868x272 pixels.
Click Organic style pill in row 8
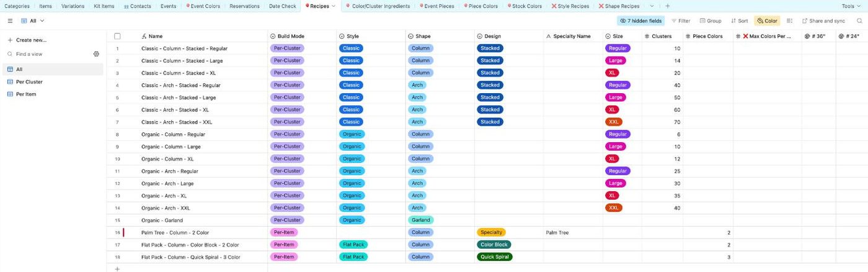pos(352,134)
